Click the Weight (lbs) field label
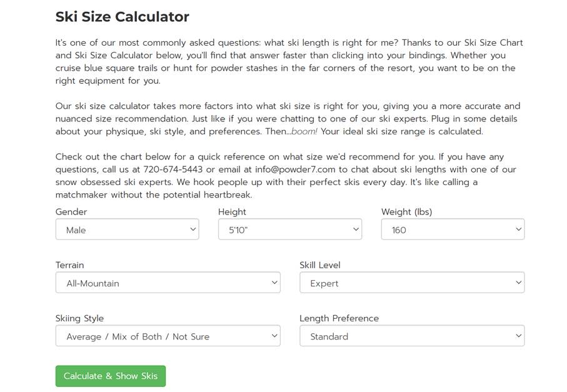567x392 pixels. (x=407, y=212)
